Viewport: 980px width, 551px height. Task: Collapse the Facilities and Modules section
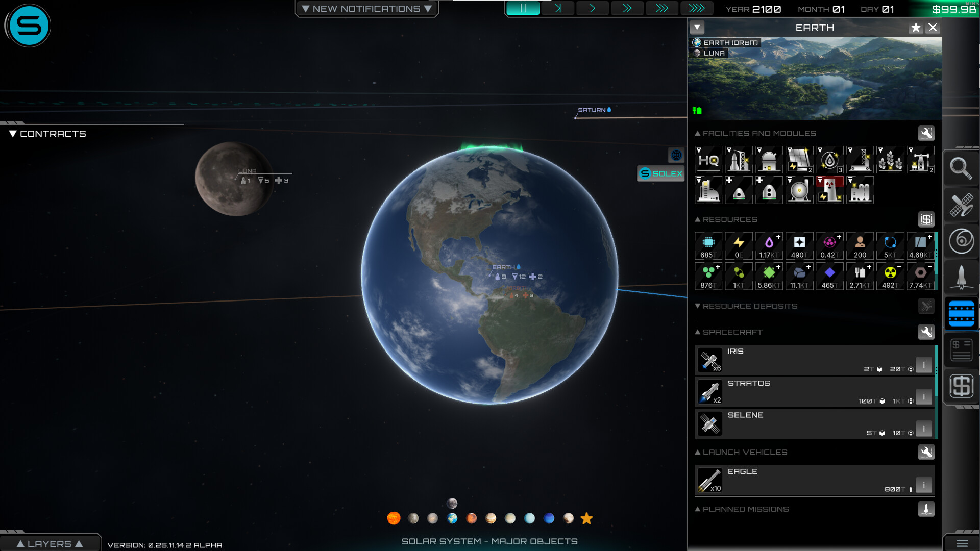click(698, 133)
